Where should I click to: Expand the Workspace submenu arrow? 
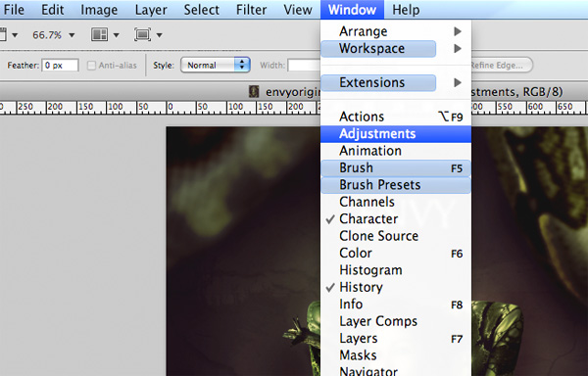[x=458, y=49]
